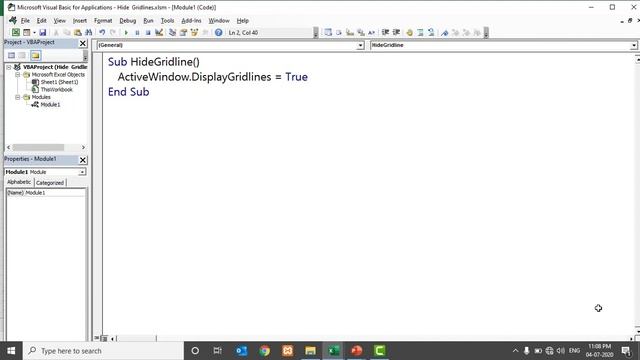Click the Insert UserForm toolbar icon
640x360 pixels.
[27, 32]
